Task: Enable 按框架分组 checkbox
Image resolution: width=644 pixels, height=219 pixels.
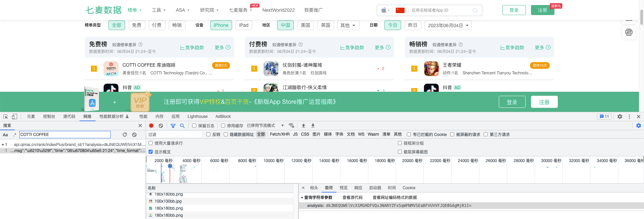Action: (400, 143)
